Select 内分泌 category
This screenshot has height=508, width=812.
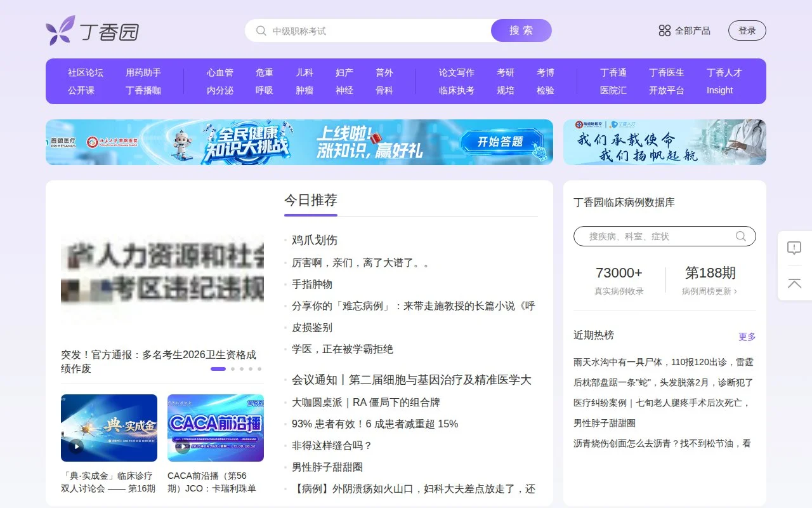click(x=220, y=90)
